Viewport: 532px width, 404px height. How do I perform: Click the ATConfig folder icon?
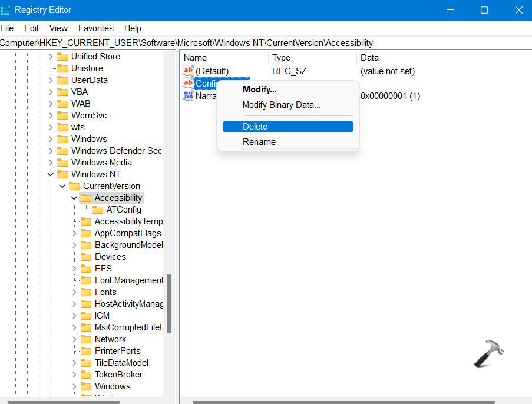pyautogui.click(x=98, y=210)
